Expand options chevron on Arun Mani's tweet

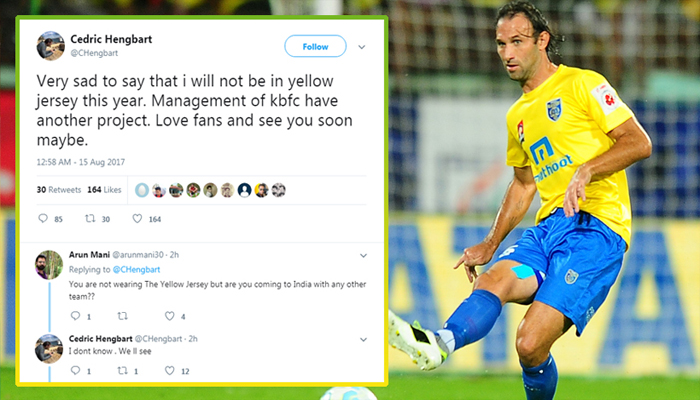tap(363, 256)
